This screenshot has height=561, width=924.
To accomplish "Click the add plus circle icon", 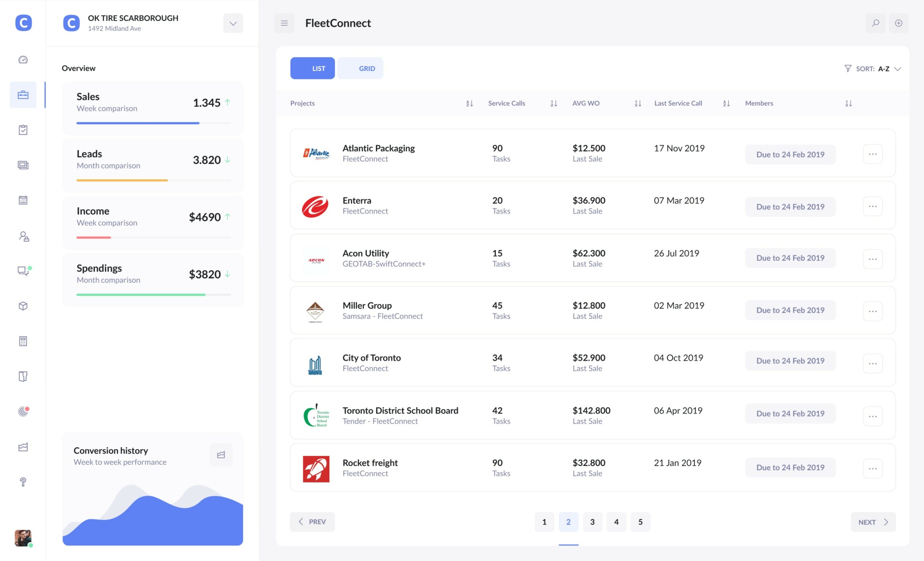I will pyautogui.click(x=898, y=23).
